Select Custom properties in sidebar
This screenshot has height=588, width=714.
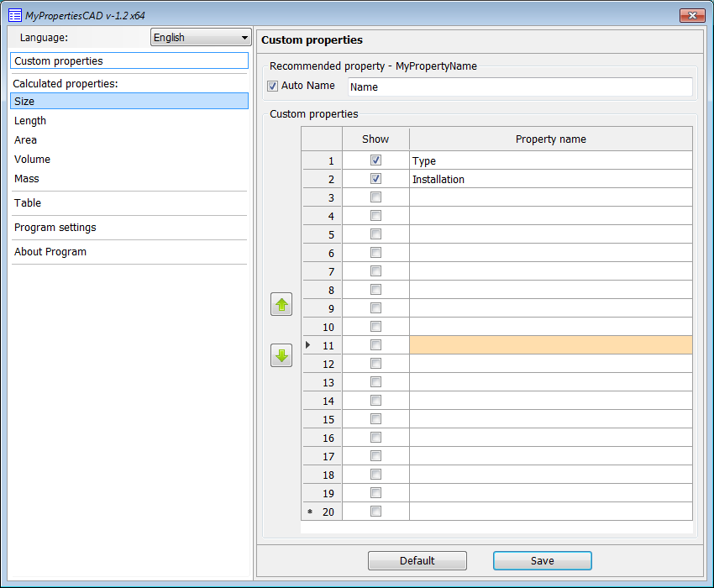click(x=129, y=60)
